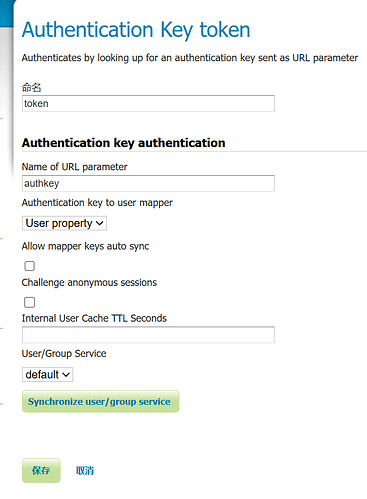Click the Authentication Key token page title

[136, 30]
